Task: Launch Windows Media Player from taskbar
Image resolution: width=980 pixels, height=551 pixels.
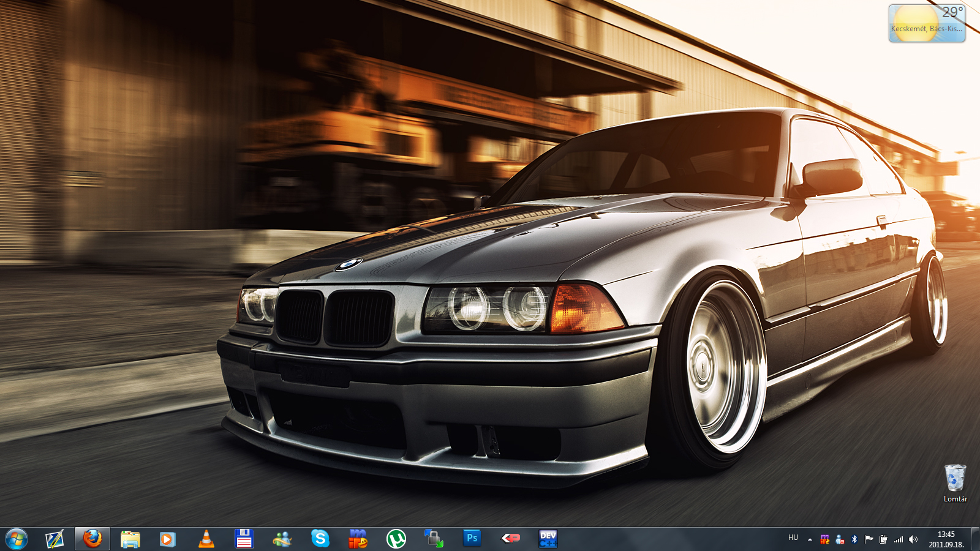Action: click(168, 539)
